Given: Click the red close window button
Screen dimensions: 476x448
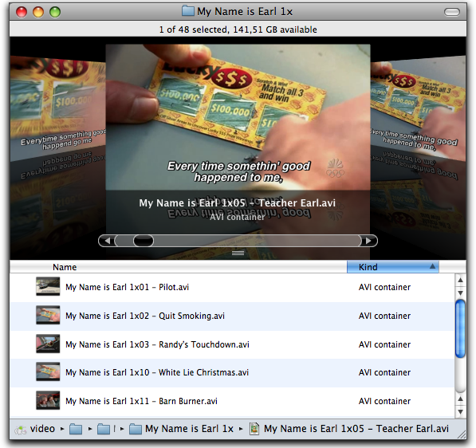Looking at the screenshot, I should (x=22, y=12).
